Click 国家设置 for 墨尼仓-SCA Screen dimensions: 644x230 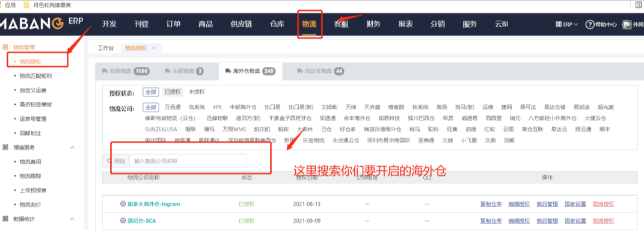point(575,220)
